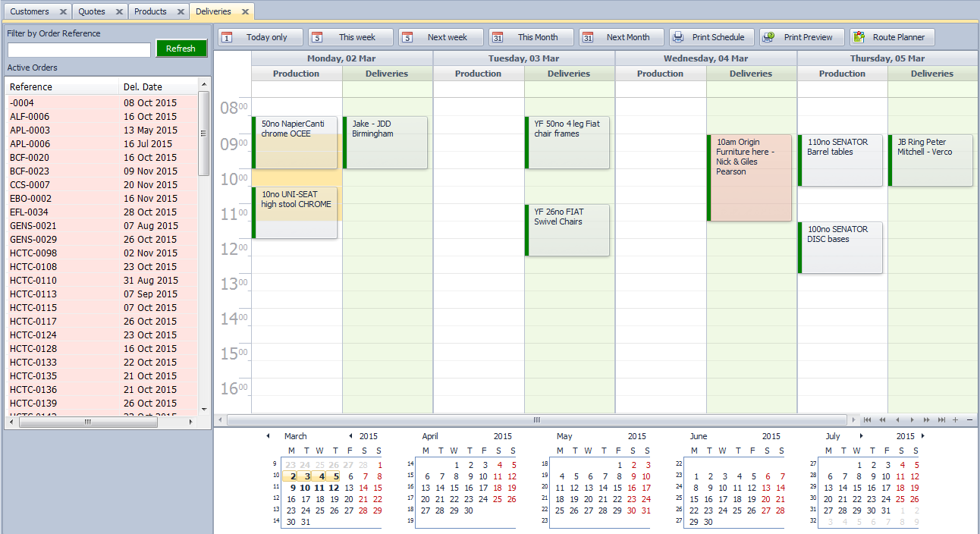Jump to first record in scheduler navigator
980x534 pixels.
867,420
